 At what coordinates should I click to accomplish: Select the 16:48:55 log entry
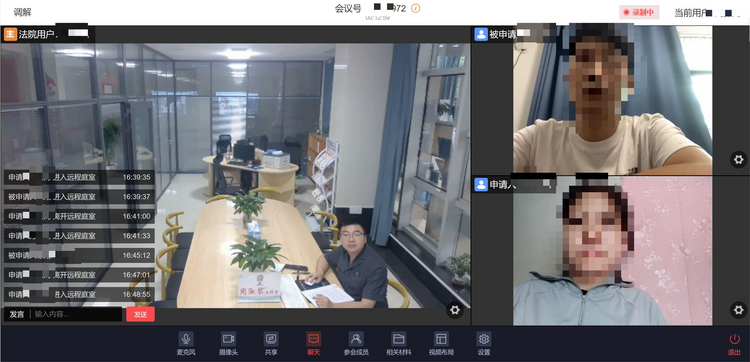(79, 295)
